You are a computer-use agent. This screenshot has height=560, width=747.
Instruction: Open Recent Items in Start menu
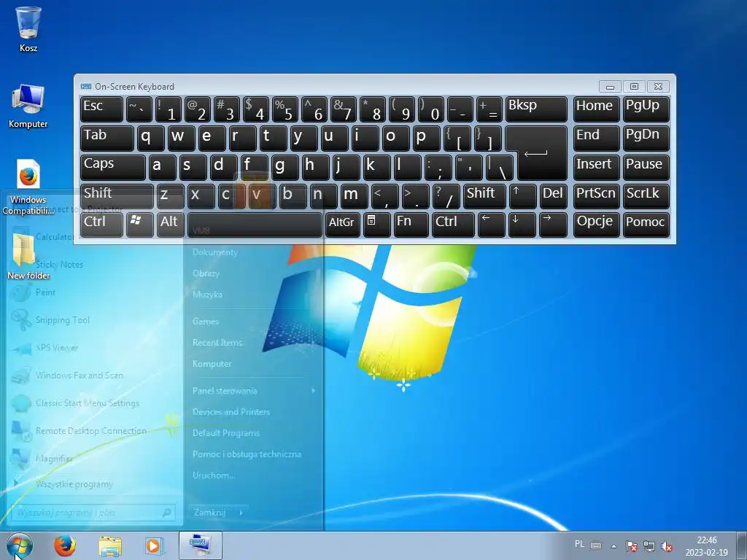(217, 343)
